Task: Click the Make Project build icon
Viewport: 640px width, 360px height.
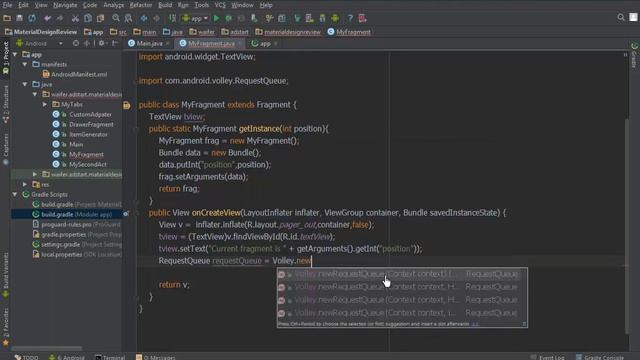Action: tap(172, 18)
